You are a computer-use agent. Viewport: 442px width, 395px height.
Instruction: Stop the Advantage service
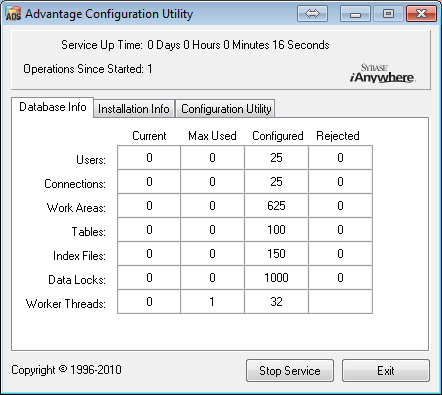click(x=290, y=370)
